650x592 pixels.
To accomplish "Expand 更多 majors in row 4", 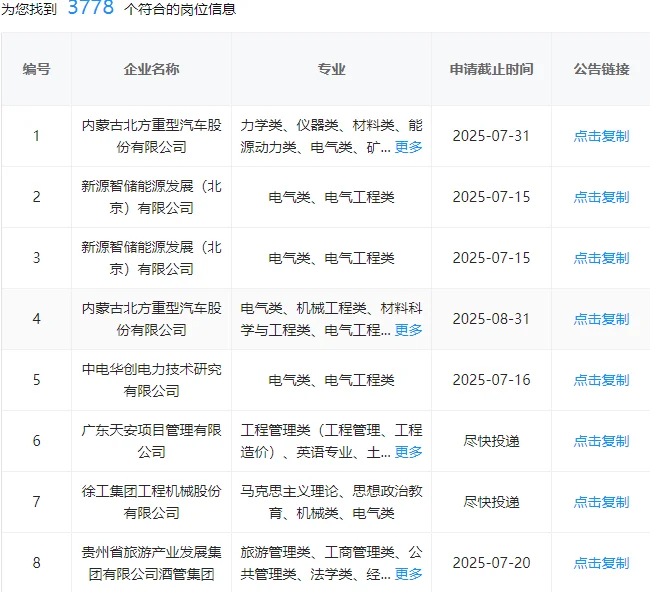I will click(408, 330).
